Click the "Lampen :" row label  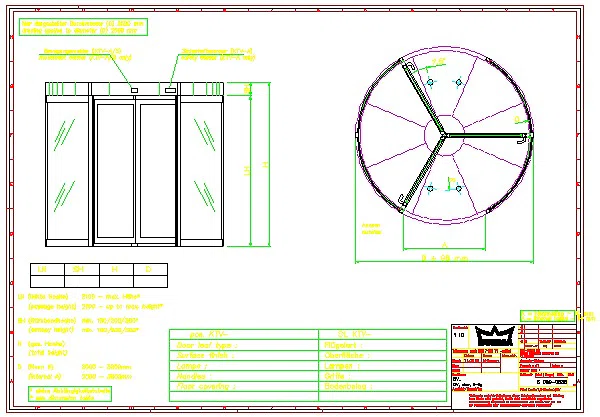pyautogui.click(x=342, y=366)
